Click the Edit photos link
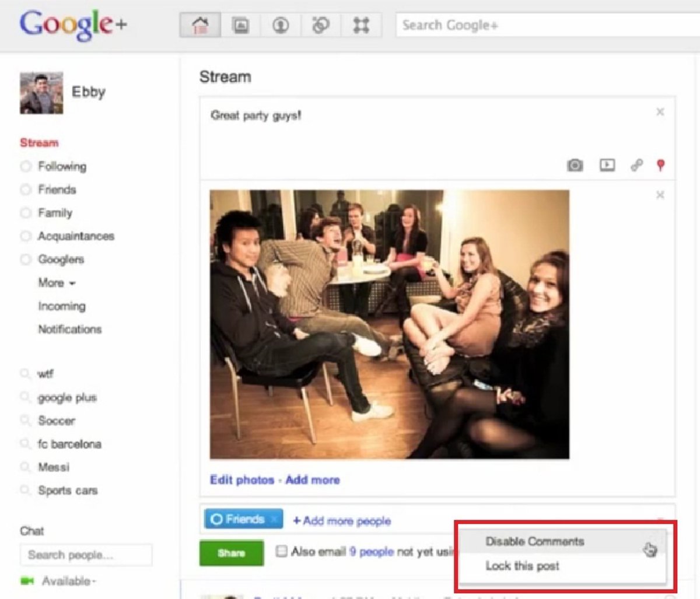Viewport: 700px width, 599px height. point(242,480)
